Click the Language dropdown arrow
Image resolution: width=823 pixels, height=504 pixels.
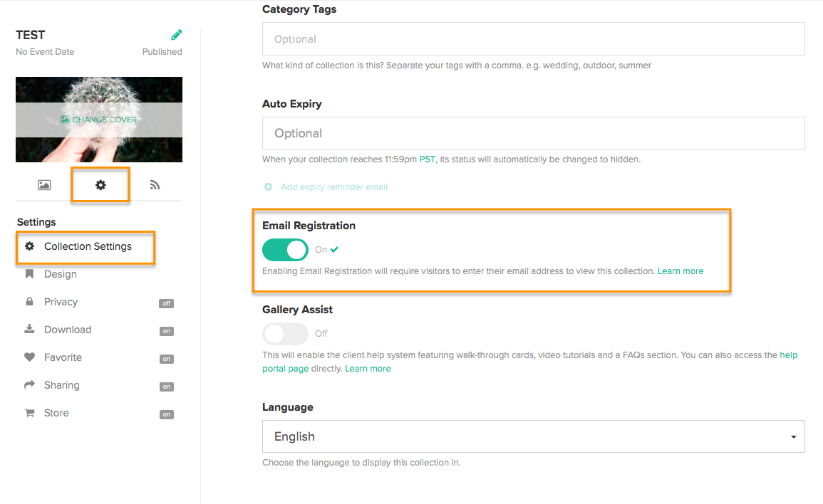pos(794,437)
